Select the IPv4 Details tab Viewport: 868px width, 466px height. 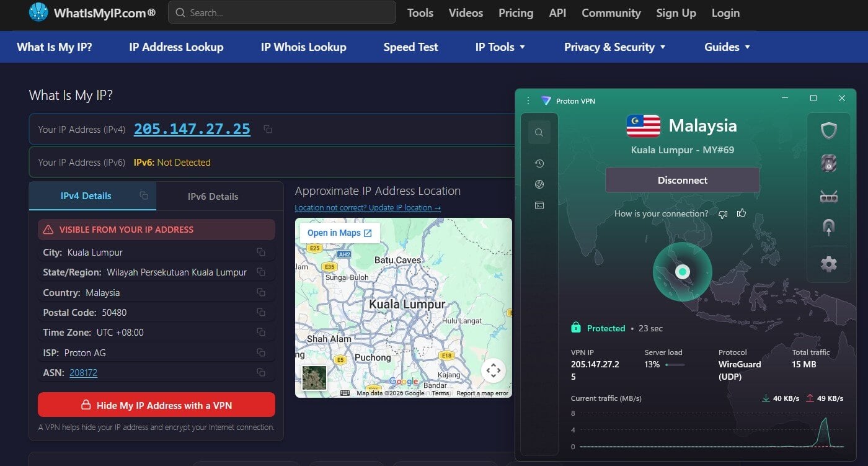click(x=92, y=196)
